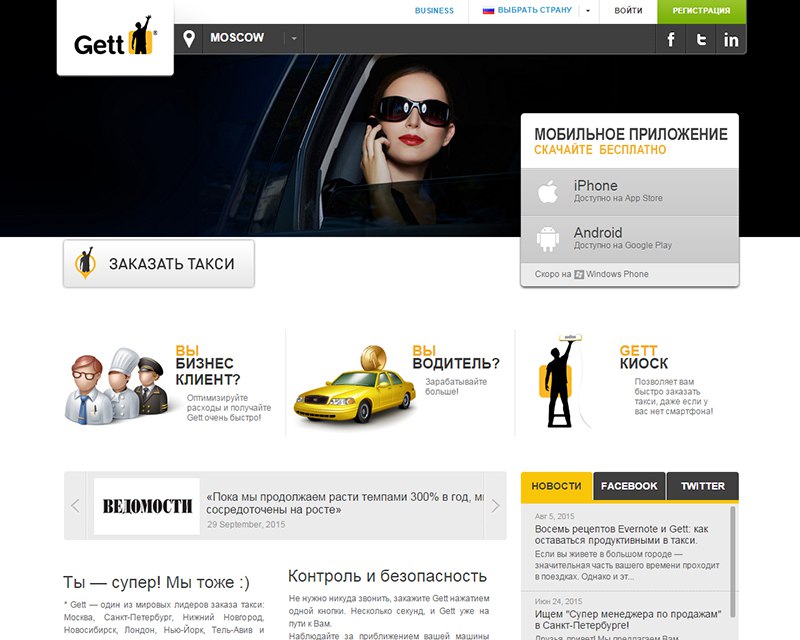This screenshot has height=640, width=800.
Task: Open the MOSCOW city selector
Action: (237, 38)
